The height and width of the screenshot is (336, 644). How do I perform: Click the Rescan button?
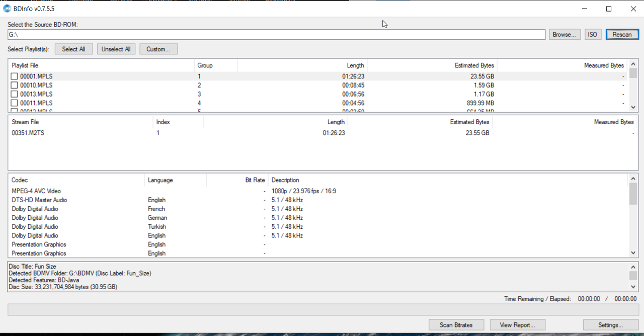[622, 35]
